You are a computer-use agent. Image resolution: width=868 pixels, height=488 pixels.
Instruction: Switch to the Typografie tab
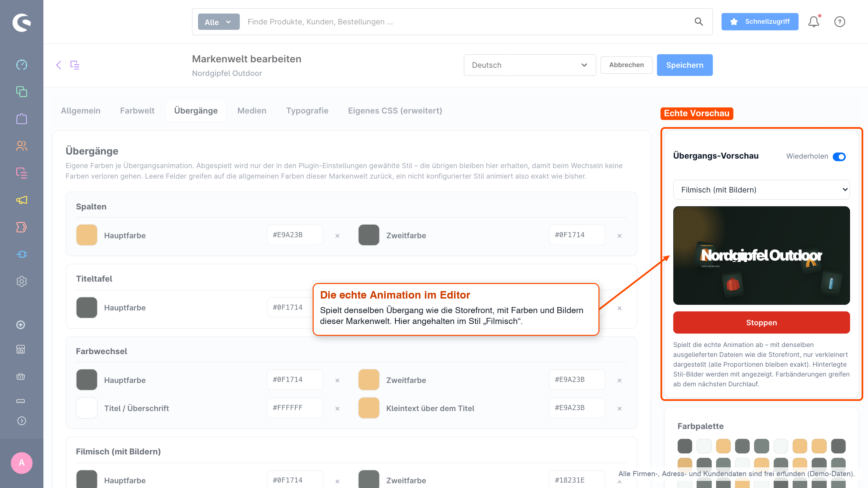pos(307,111)
